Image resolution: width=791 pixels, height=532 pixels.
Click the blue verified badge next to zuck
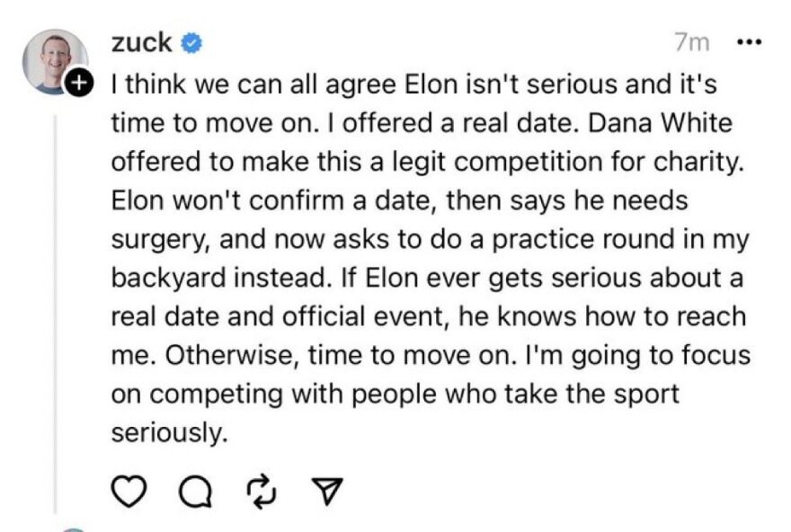point(192,42)
